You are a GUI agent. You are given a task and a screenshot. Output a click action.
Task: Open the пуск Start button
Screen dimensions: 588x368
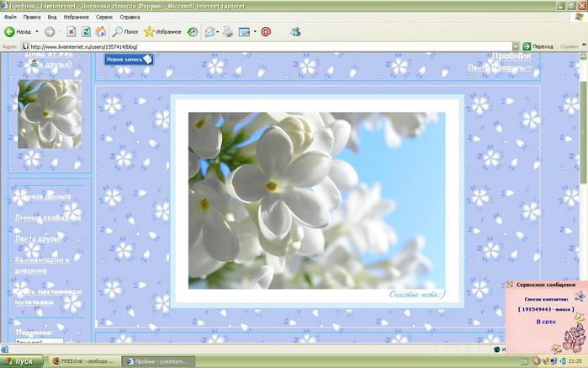(22, 361)
